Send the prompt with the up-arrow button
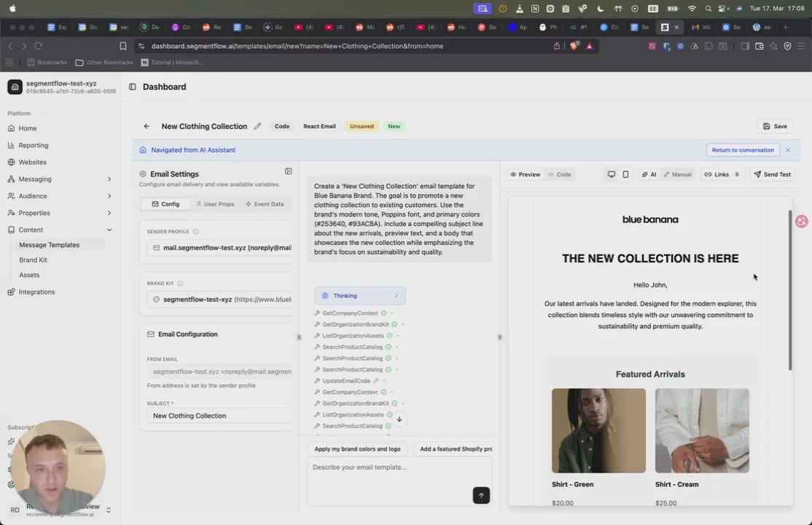Viewport: 812px width, 525px height. point(481,495)
